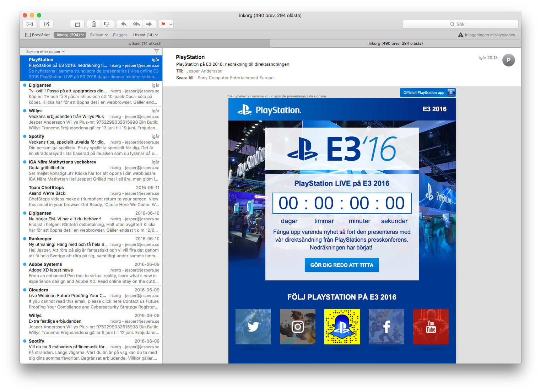The width and height of the screenshot is (541, 392).
Task: Open the PlayStation Facebook tile
Action: [386, 327]
